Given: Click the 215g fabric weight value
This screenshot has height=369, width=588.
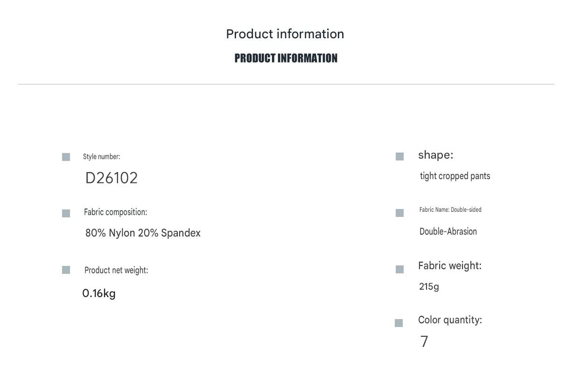Looking at the screenshot, I should coord(429,286).
